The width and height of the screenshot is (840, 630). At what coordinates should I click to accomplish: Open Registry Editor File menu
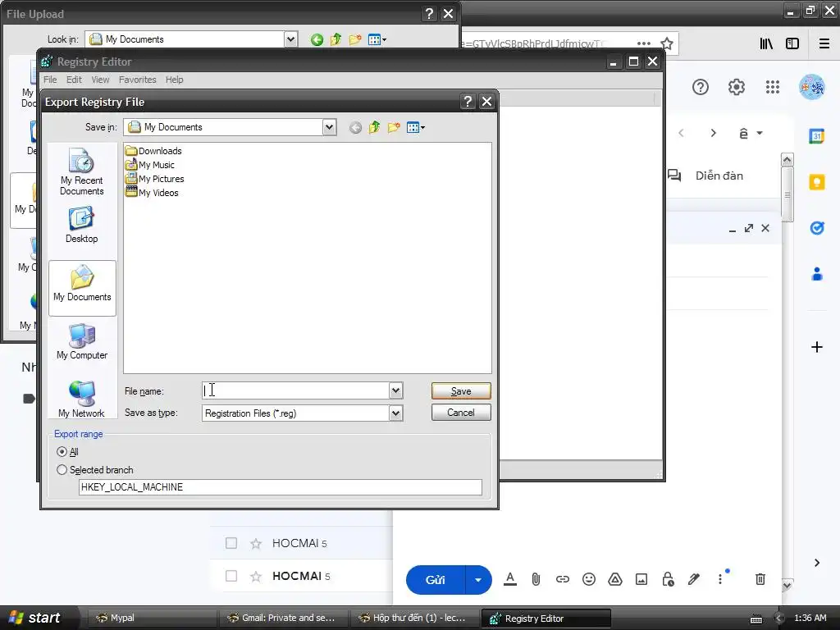50,80
